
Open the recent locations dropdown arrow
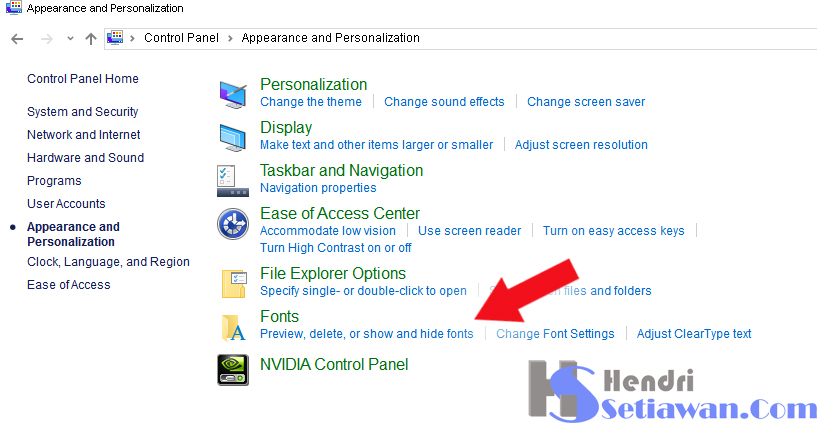point(70,38)
